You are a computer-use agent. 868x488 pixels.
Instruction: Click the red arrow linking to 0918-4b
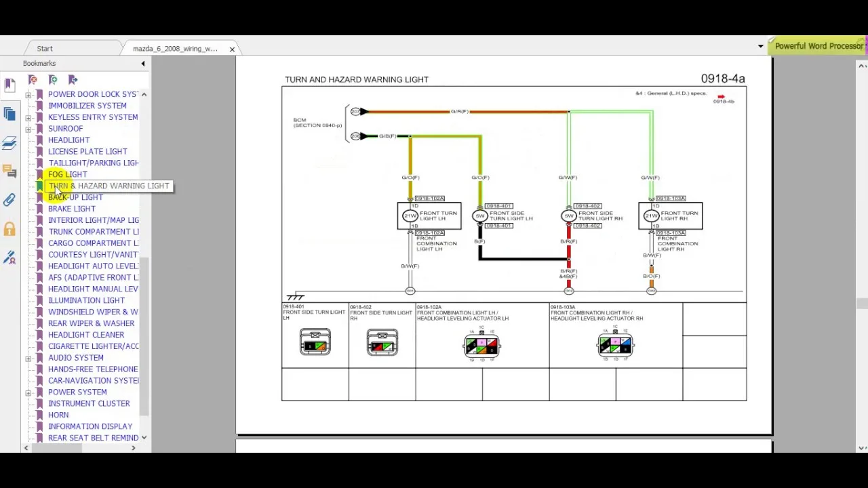(721, 97)
